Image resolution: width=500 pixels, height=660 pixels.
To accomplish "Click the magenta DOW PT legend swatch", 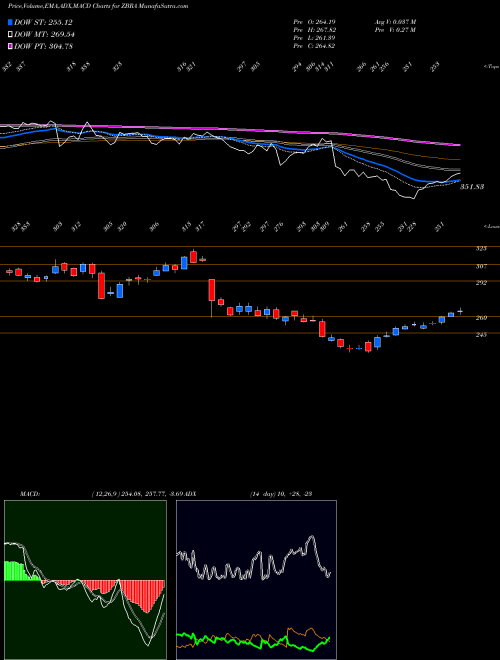I will 10,46.
